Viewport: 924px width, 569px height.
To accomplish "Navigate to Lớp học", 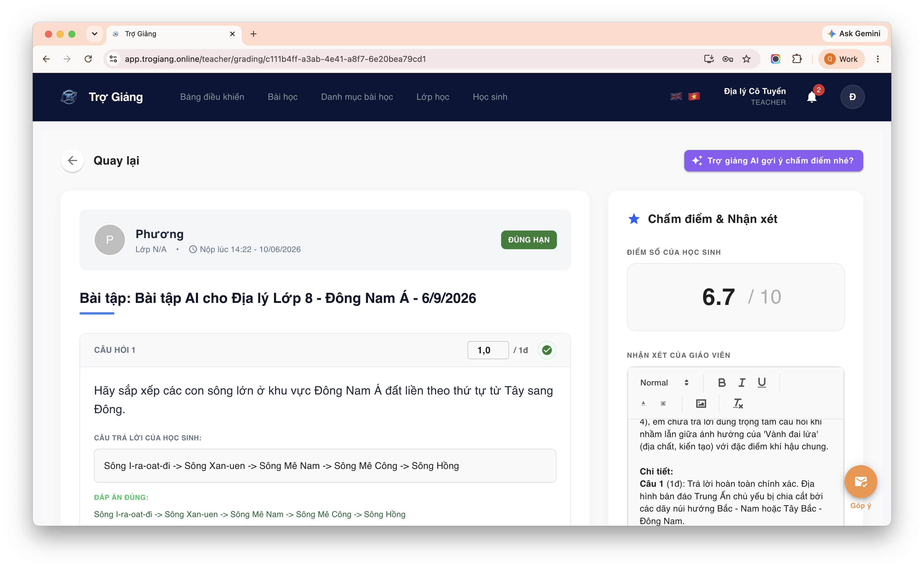I will [x=433, y=97].
